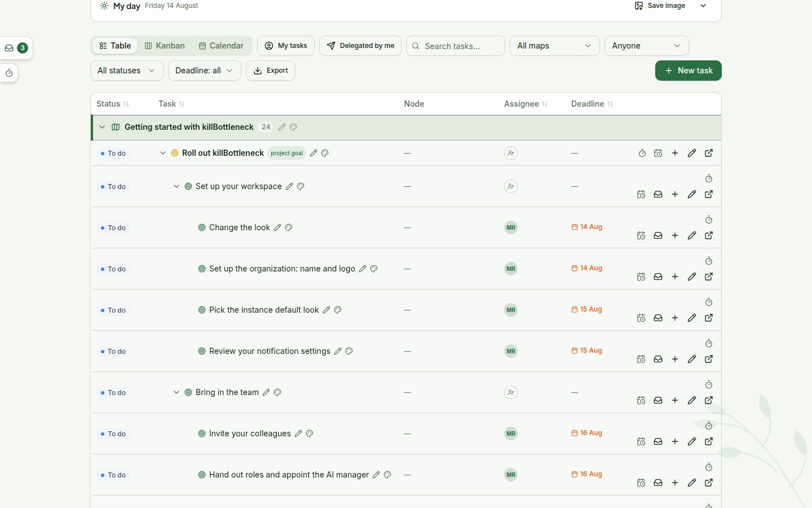Sort the table by Status

point(113,104)
